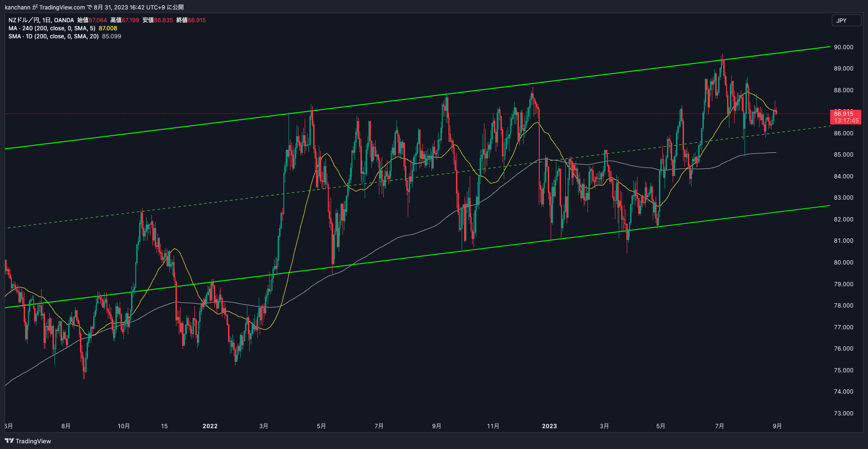The width and height of the screenshot is (868, 449).
Task: Click the SMA value 85.099
Action: (112, 36)
